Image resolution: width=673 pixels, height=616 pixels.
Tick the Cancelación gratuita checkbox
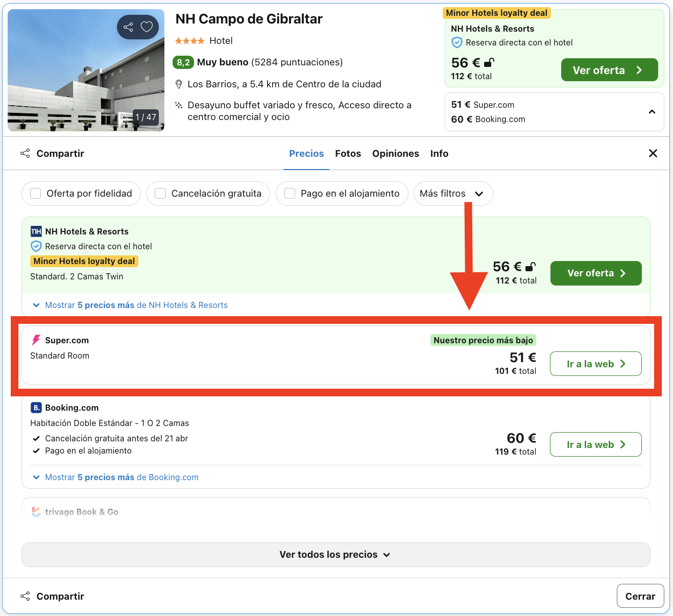pos(160,194)
